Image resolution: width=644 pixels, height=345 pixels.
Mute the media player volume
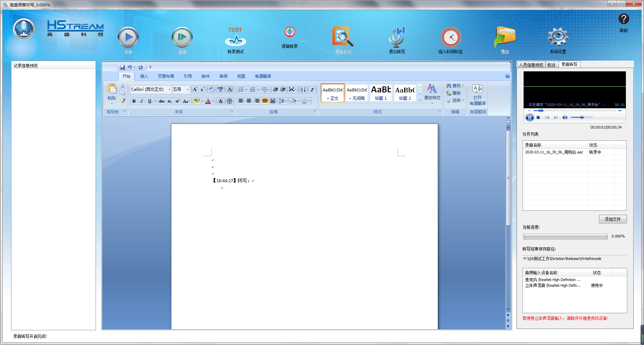click(565, 118)
